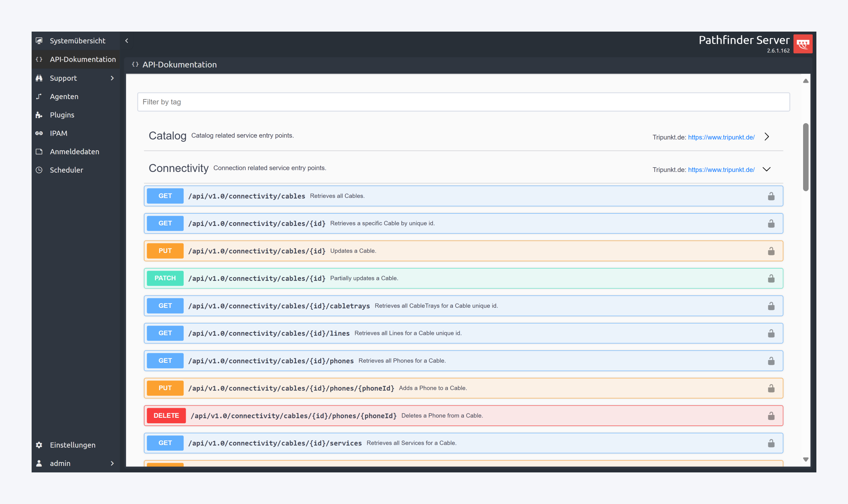
Task: Collapse the Connectivity section
Action: pyautogui.click(x=767, y=169)
